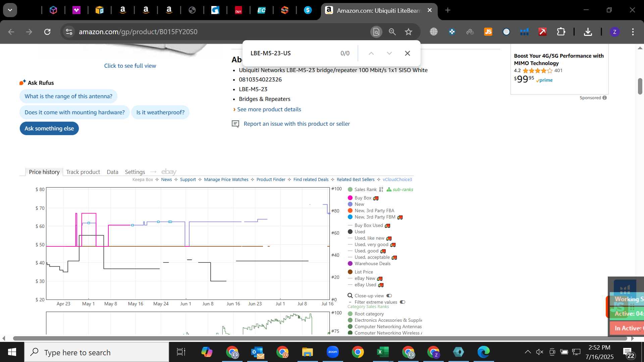The image size is (644, 362).
Task: Toggle New, 3rd Party FBM series
Action: coord(372,217)
